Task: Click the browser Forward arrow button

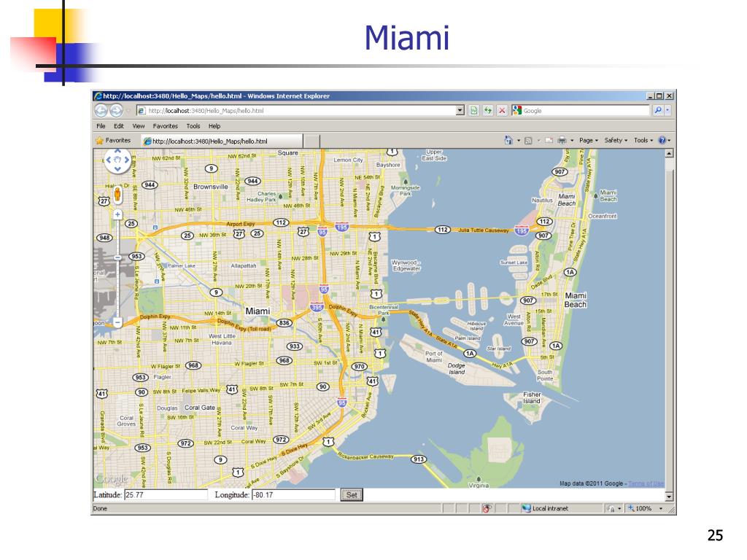Action: point(116,111)
